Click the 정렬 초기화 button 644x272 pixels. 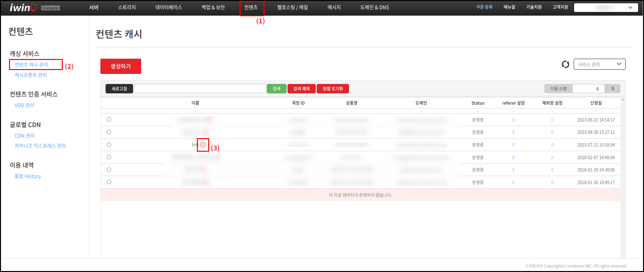333,89
